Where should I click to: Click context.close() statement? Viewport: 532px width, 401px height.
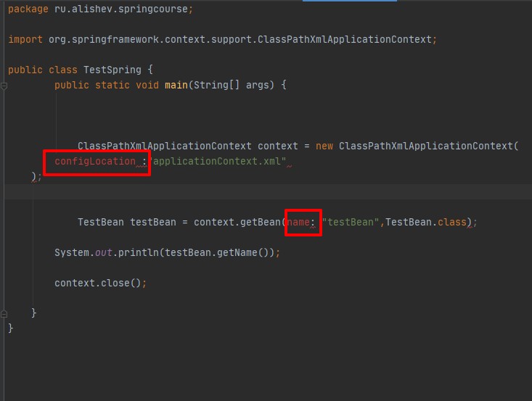click(100, 284)
